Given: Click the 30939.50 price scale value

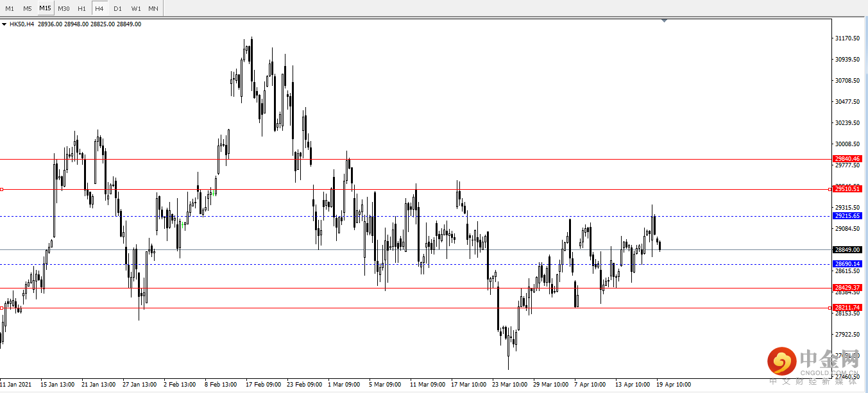Looking at the screenshot, I should pyautogui.click(x=847, y=60).
